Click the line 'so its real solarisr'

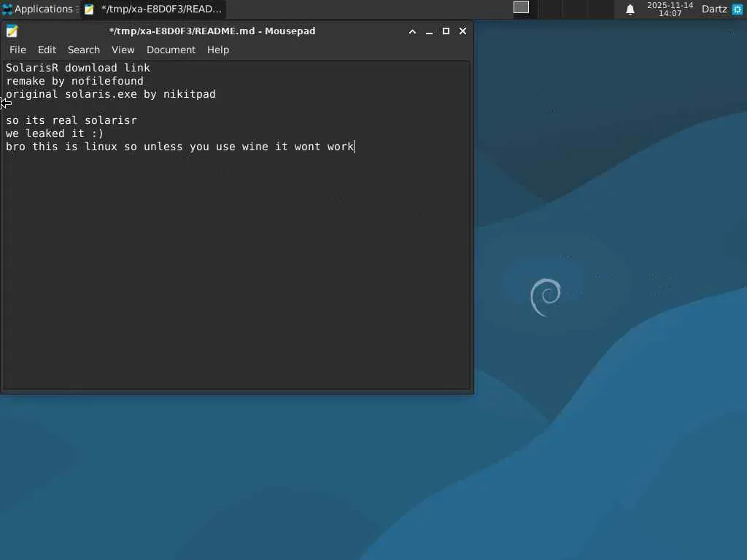pyautogui.click(x=71, y=120)
